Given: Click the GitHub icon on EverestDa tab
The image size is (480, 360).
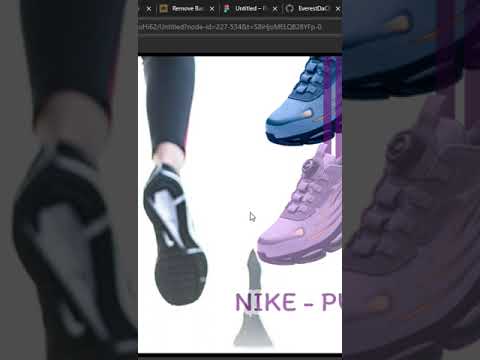Looking at the screenshot, I should coord(290,9).
